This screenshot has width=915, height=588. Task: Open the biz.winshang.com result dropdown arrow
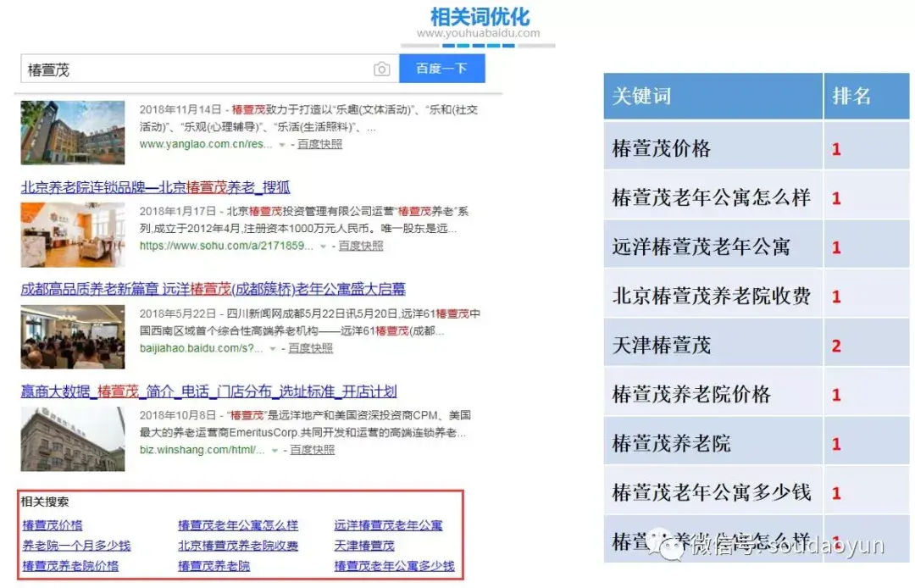(x=274, y=451)
